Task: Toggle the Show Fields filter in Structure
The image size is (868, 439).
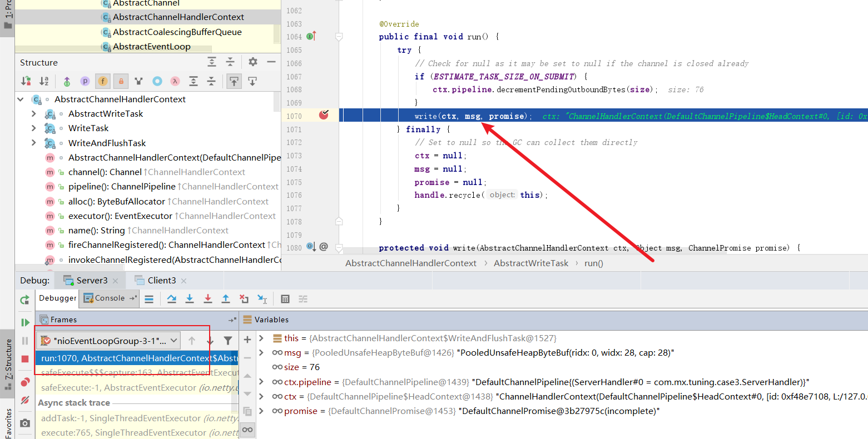Action: 103,82
